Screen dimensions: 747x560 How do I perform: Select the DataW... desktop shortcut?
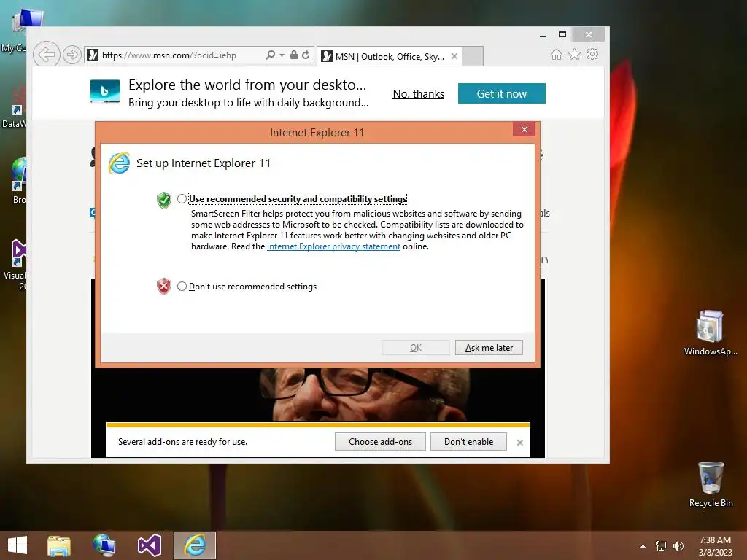(15, 107)
